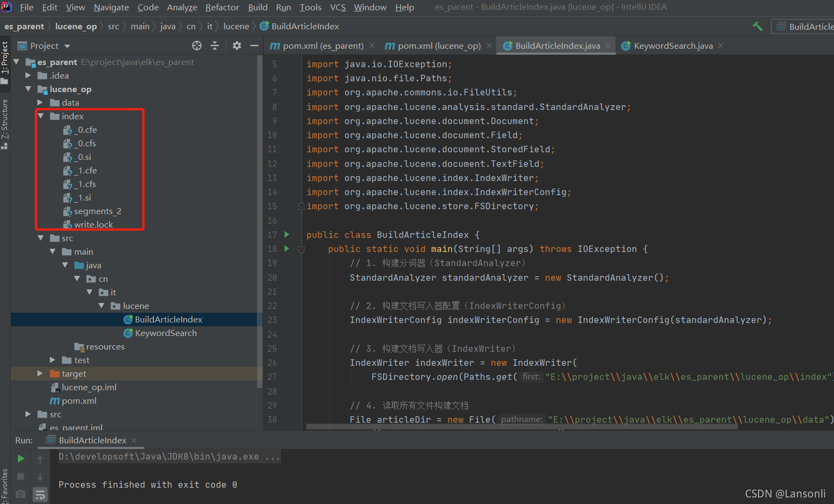The image size is (834, 504).
Task: Open Project panel settings gear
Action: [x=237, y=46]
